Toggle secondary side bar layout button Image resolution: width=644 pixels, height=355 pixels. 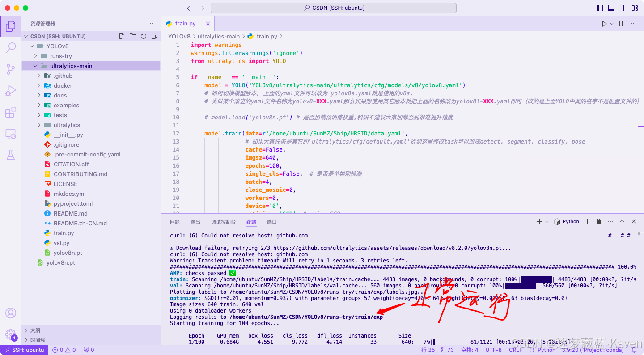coord(623,8)
